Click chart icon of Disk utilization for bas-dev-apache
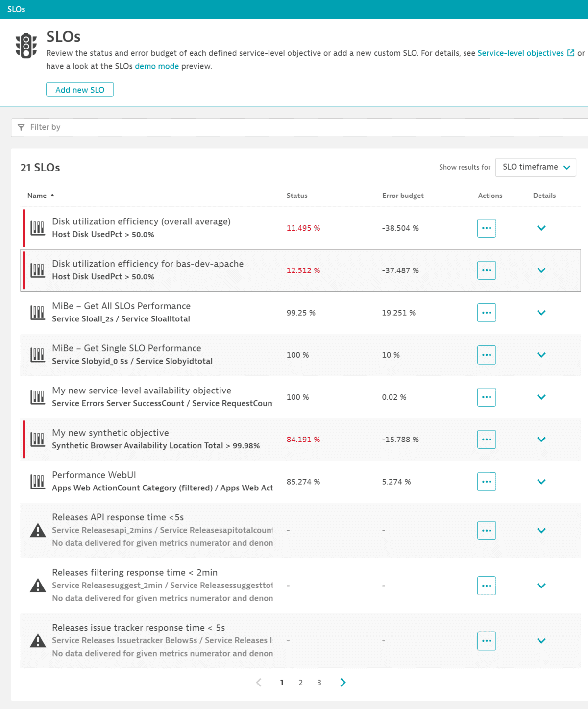 (38, 270)
